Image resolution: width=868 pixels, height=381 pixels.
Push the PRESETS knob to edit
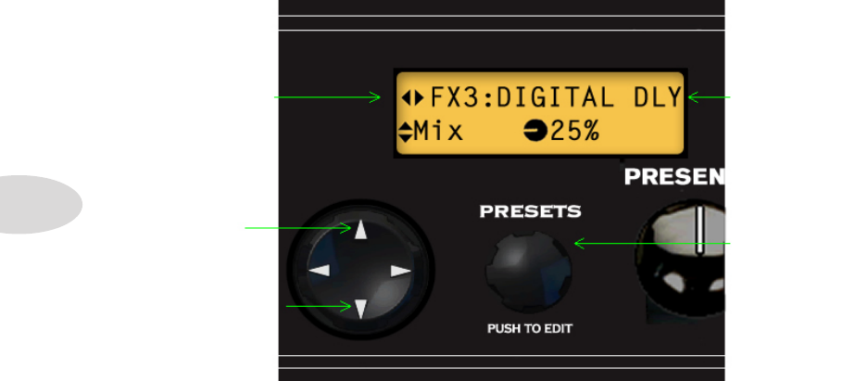click(529, 272)
